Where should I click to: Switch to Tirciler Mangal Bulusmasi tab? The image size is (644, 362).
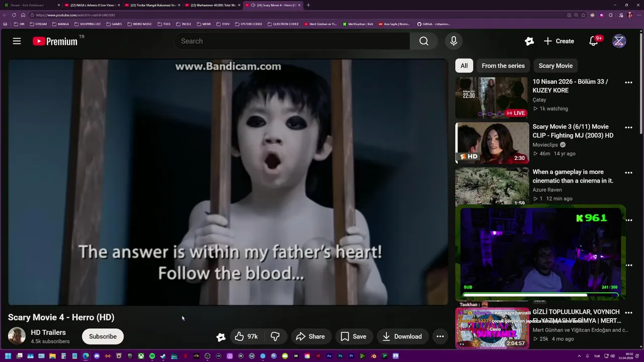click(x=152, y=5)
